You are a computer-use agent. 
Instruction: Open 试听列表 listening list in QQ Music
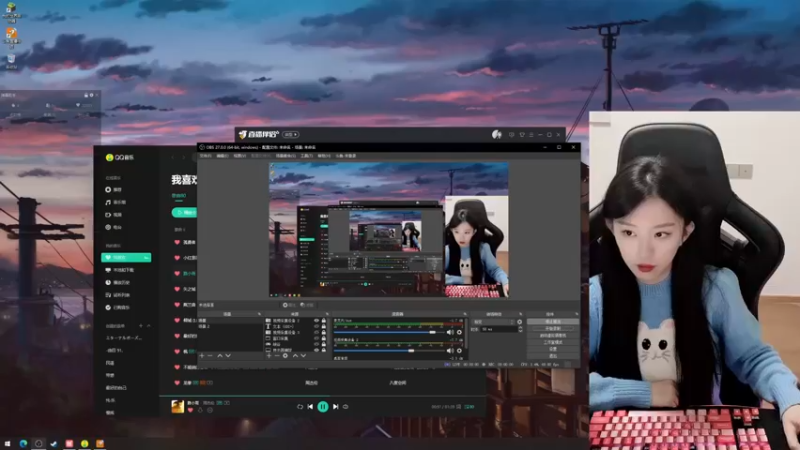tap(117, 295)
